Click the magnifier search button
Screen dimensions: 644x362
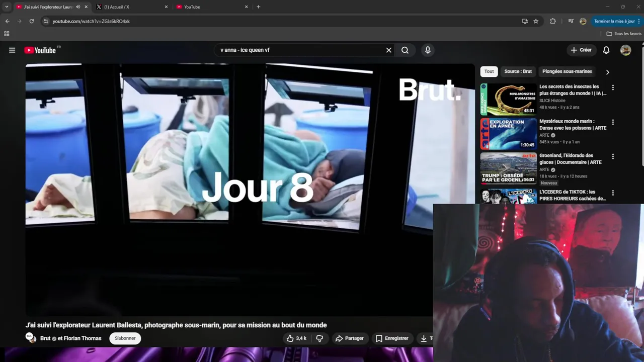(405, 50)
